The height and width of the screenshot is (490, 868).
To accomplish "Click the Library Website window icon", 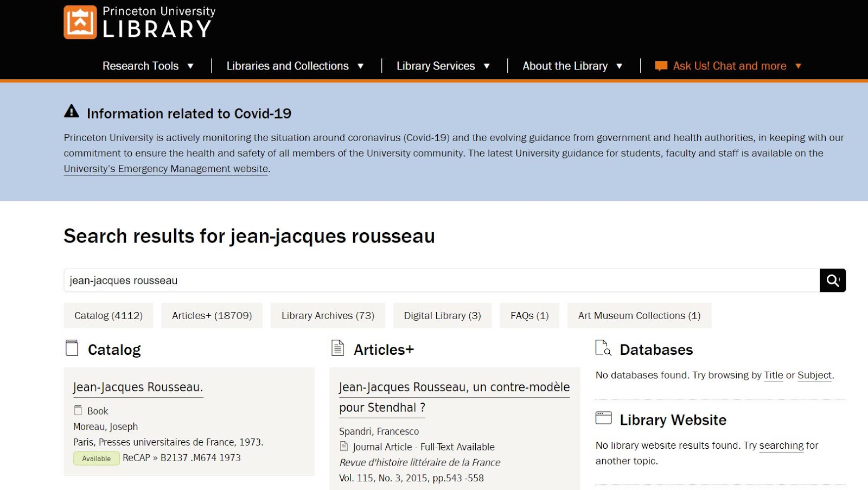I will pyautogui.click(x=603, y=418).
